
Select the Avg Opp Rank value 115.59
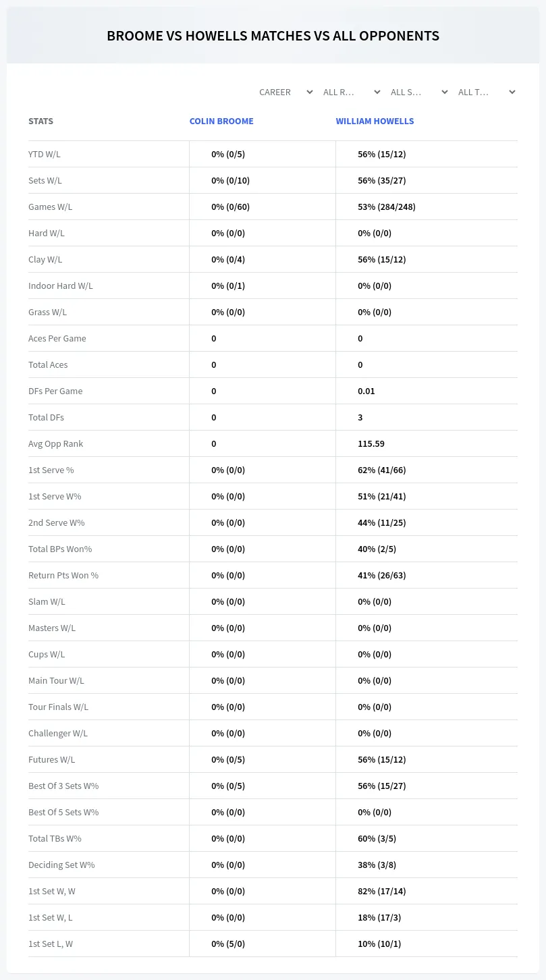(x=371, y=443)
